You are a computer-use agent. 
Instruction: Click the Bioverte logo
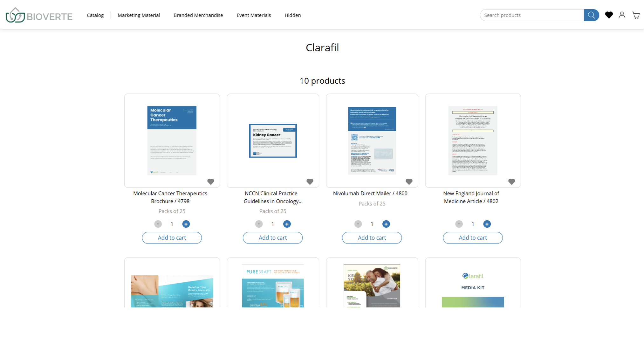coord(39,15)
